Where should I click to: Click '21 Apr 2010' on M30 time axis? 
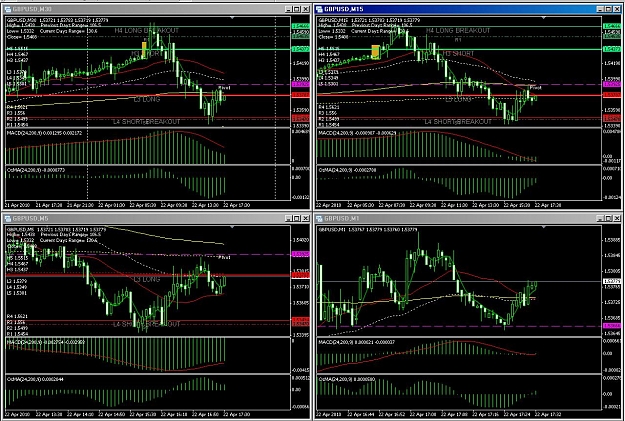pos(17,205)
